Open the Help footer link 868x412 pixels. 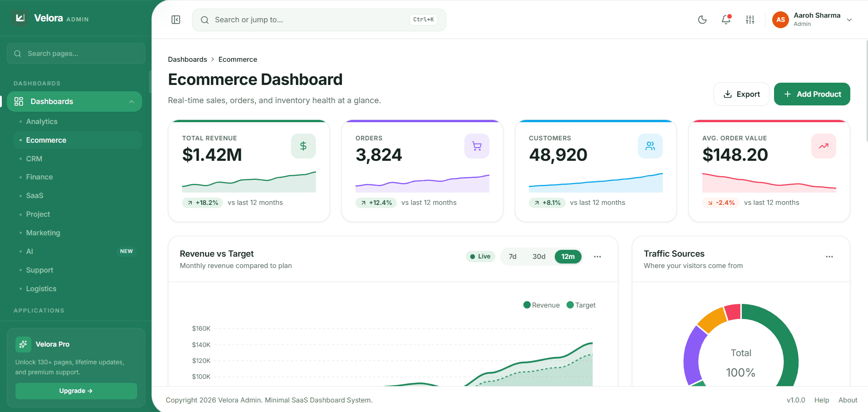coord(821,400)
